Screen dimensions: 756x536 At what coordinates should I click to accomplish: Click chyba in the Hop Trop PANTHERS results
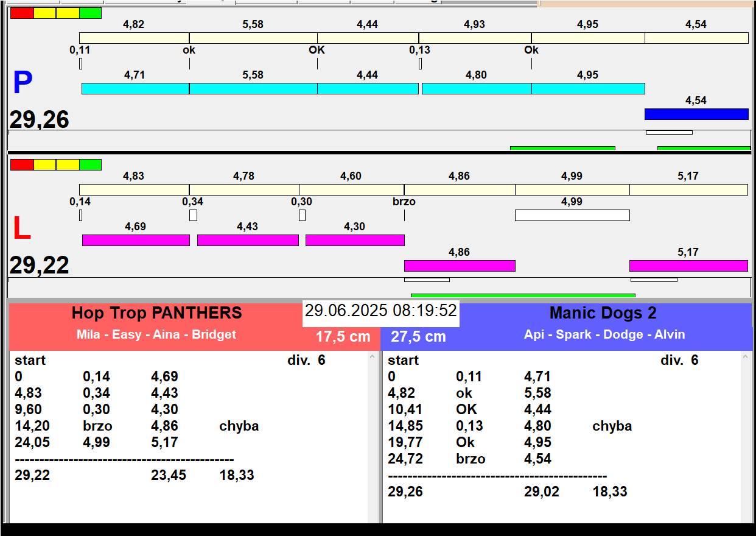click(239, 426)
